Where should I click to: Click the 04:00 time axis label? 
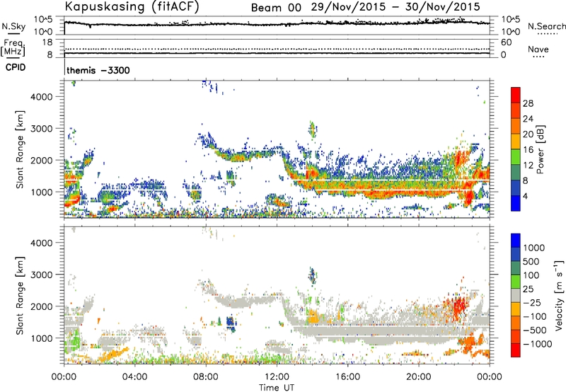tap(134, 377)
